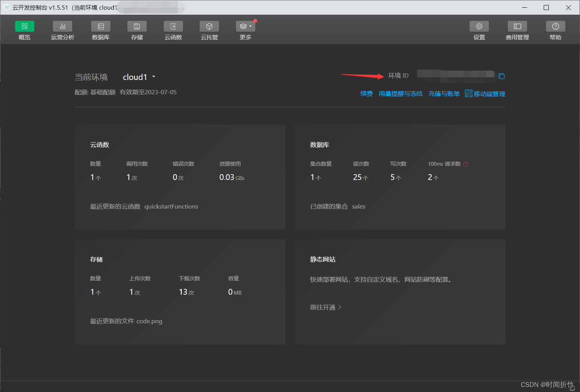Click the 25 读次数 value
This screenshot has width=580, height=392.
click(361, 177)
